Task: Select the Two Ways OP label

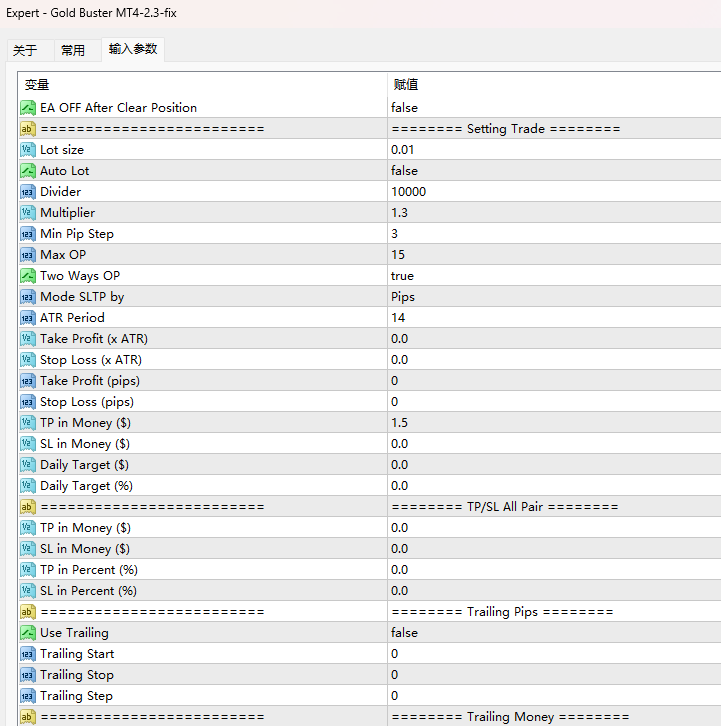Action: 80,276
